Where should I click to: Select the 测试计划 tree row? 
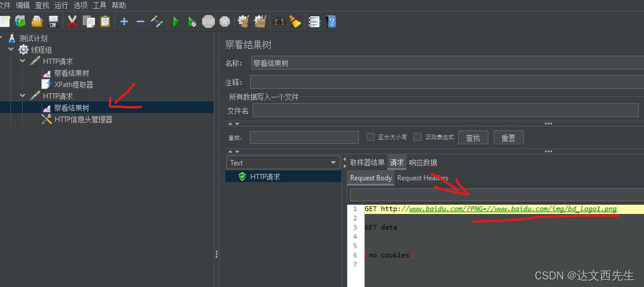(x=34, y=38)
